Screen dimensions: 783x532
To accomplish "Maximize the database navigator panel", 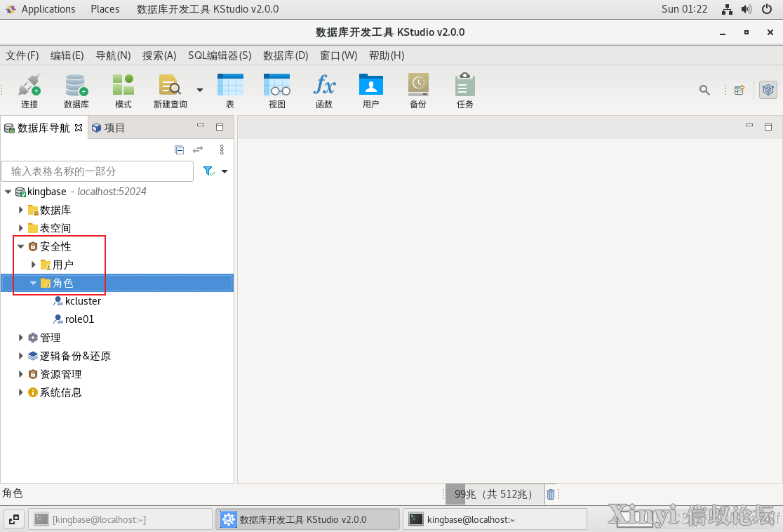I will [x=219, y=127].
